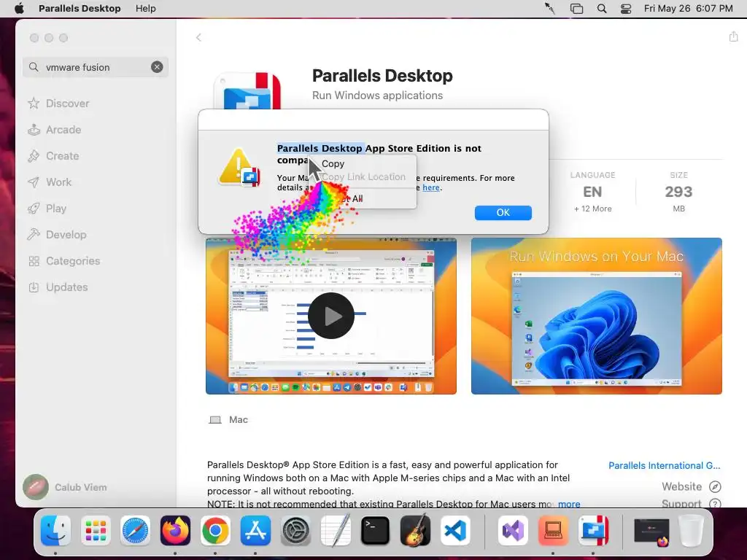747x560 pixels.
Task: Restore the minimized window in the Dock
Action: click(x=651, y=531)
